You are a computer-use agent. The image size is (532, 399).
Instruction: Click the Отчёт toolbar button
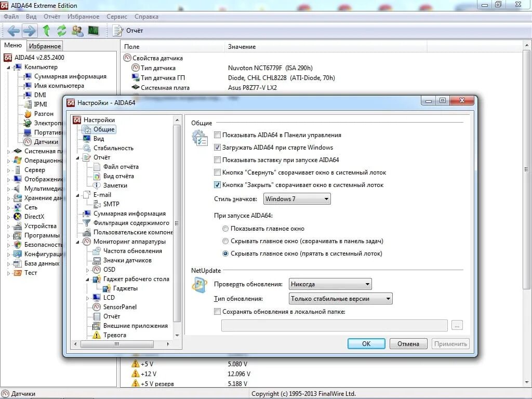[x=128, y=31]
